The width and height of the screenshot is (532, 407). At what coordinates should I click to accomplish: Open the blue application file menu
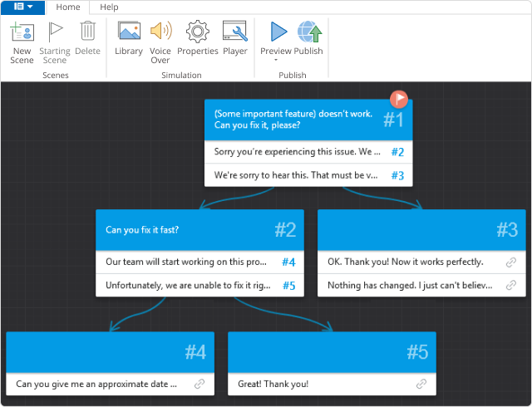click(23, 7)
